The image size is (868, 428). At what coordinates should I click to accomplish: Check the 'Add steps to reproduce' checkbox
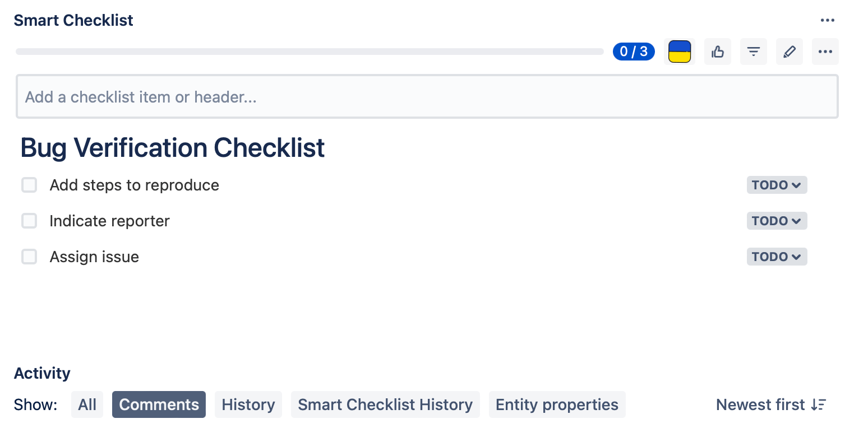click(29, 185)
